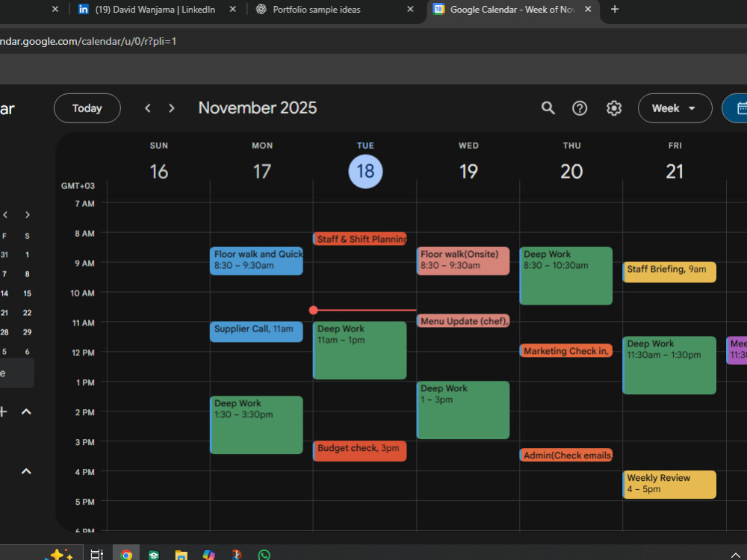Open Task View on the taskbar
747x560 pixels.
coord(96,554)
